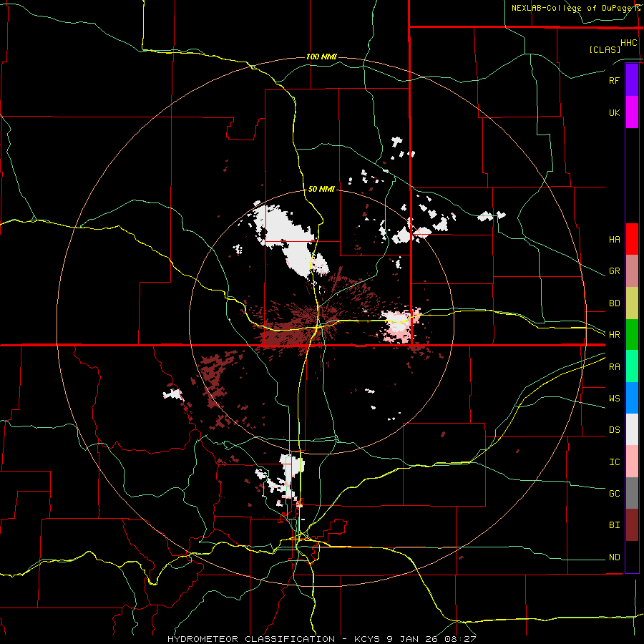This screenshot has height=644, width=644.
Task: Click the 50 NMI range ring label
Action: 321,189
